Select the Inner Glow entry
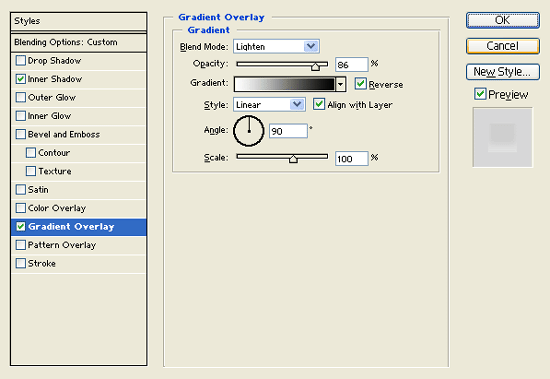 point(49,116)
